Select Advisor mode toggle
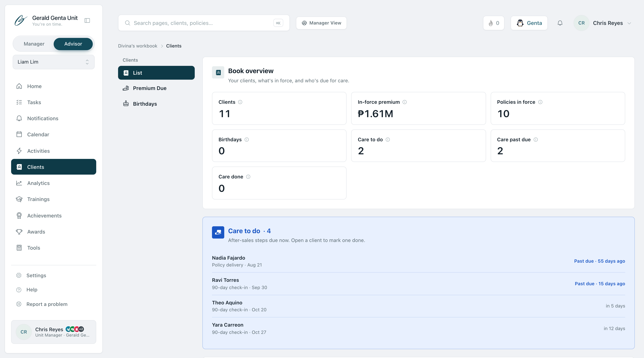644x358 pixels. pos(73,44)
